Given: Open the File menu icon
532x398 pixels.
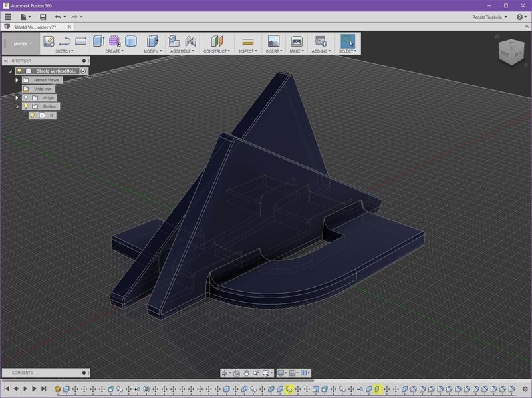Looking at the screenshot, I should (x=25, y=17).
